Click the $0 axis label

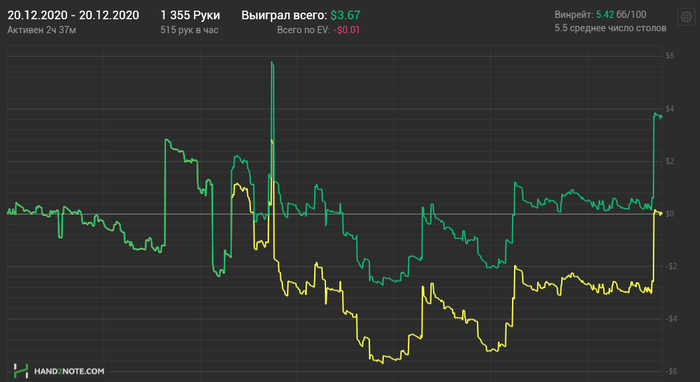(670, 214)
